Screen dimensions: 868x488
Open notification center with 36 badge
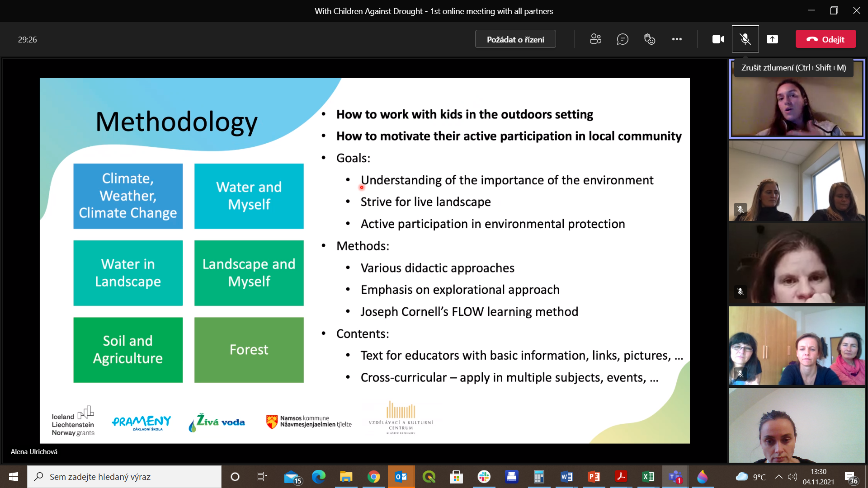(x=851, y=477)
